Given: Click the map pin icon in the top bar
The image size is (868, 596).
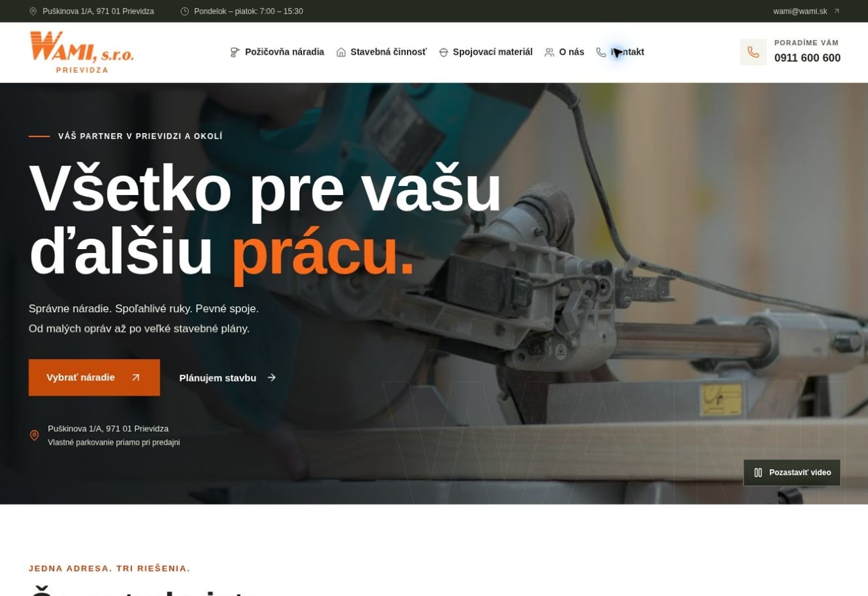Looking at the screenshot, I should [33, 12].
